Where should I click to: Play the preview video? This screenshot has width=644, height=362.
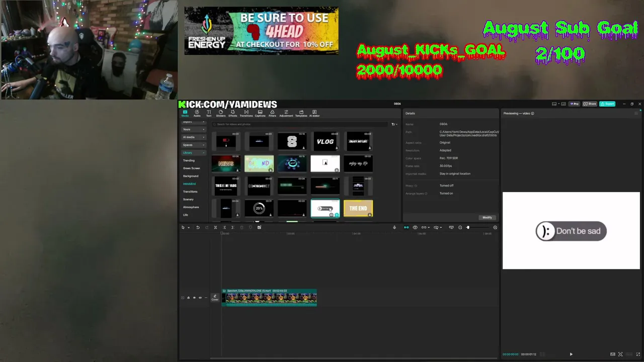pos(571,354)
